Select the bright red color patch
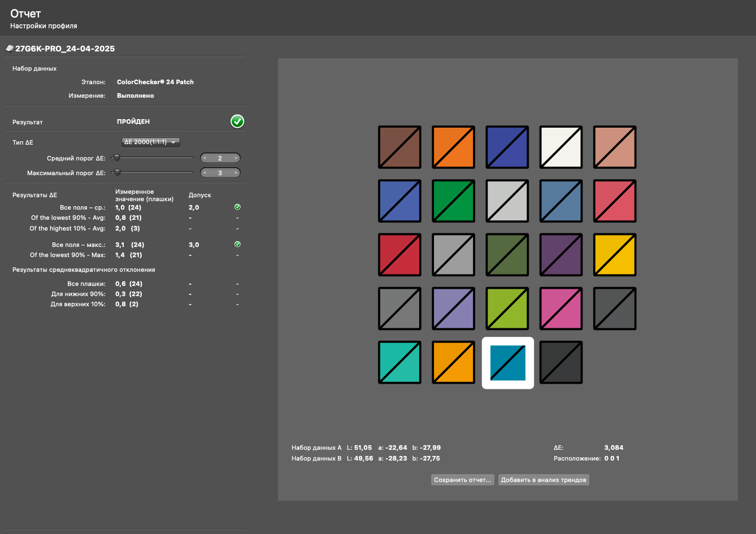This screenshot has width=756, height=534. coord(399,255)
